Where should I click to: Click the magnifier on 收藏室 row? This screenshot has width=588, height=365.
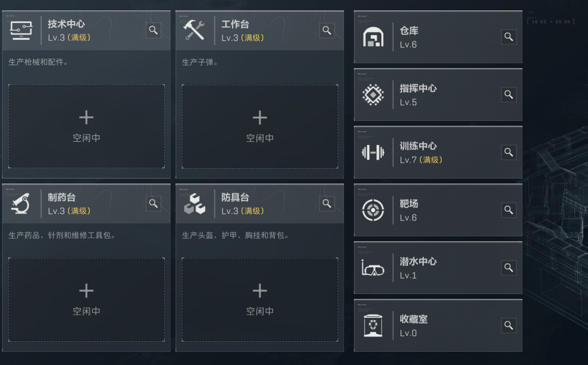pyautogui.click(x=509, y=326)
